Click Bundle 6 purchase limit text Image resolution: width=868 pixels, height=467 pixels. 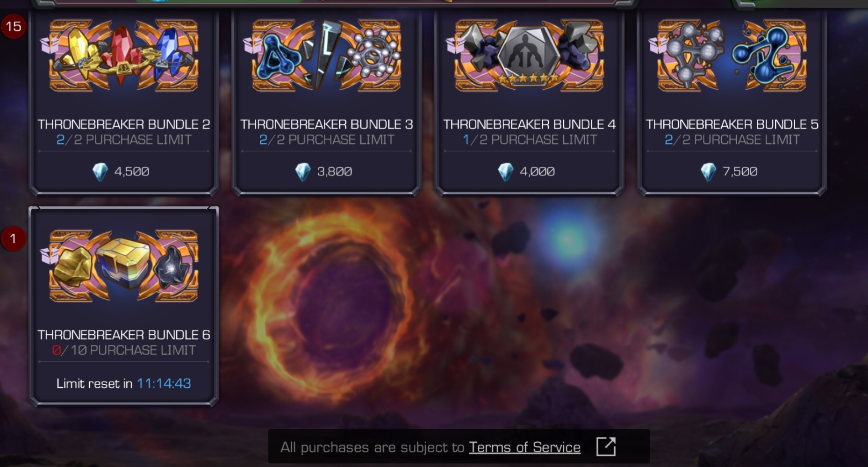point(124,350)
